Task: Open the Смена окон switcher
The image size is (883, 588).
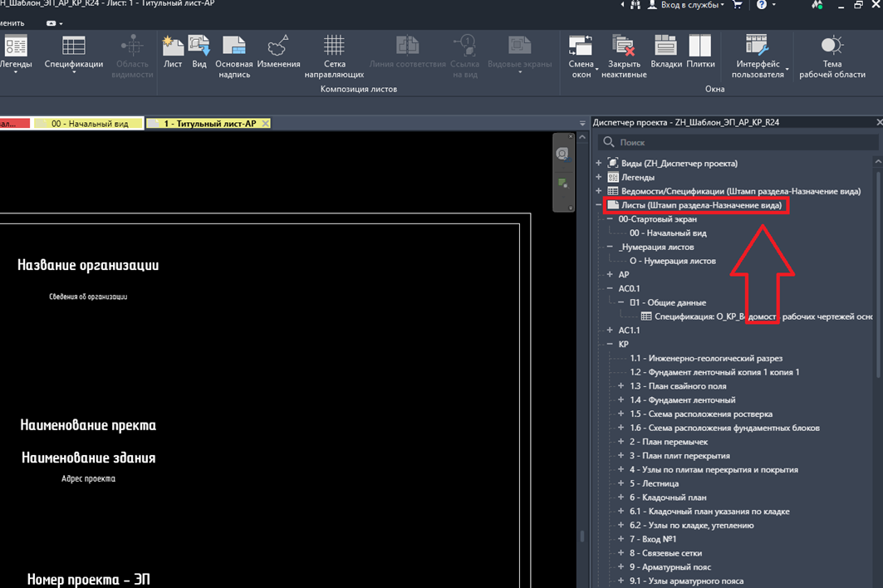Action: [x=581, y=56]
